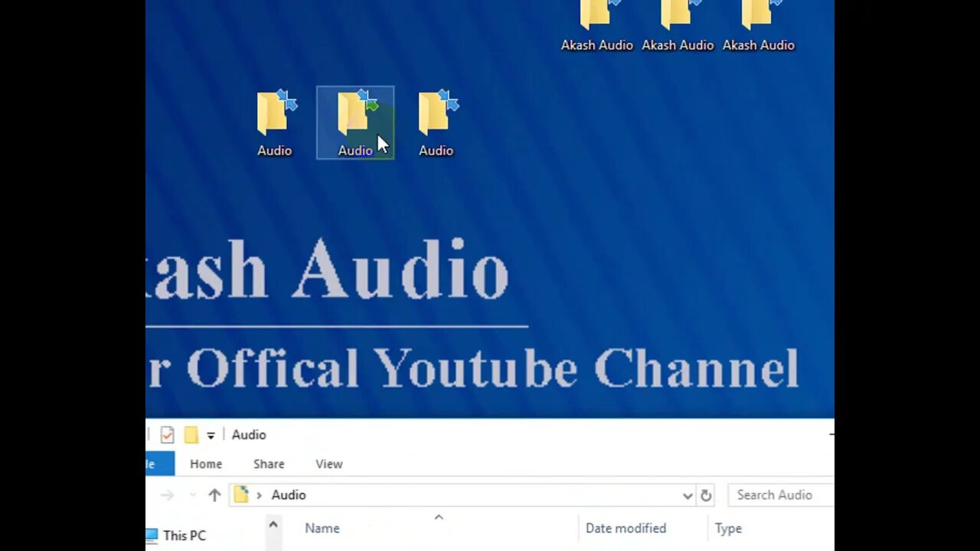
Task: Click the navigation pane scroll-up arrow
Action: click(x=273, y=526)
